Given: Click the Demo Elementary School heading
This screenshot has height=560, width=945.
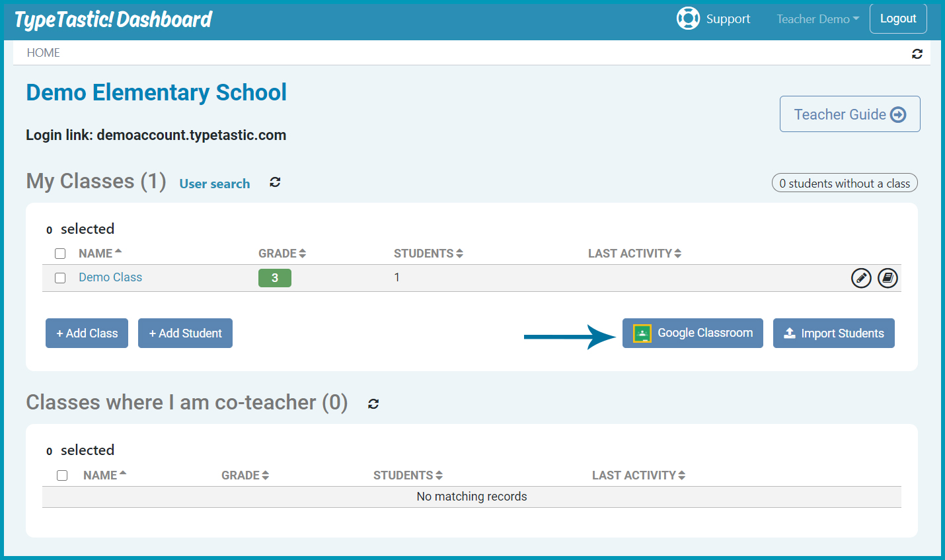Looking at the screenshot, I should click(x=156, y=92).
